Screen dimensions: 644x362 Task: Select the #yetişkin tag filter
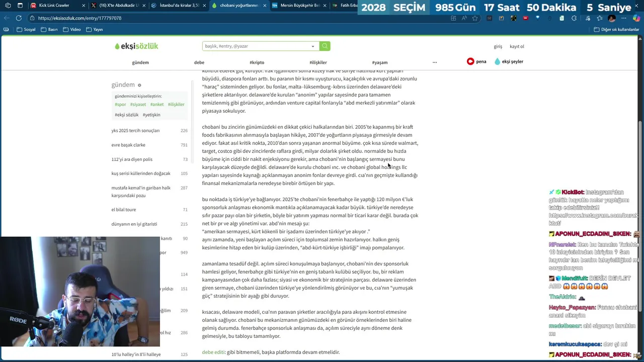coord(151,115)
